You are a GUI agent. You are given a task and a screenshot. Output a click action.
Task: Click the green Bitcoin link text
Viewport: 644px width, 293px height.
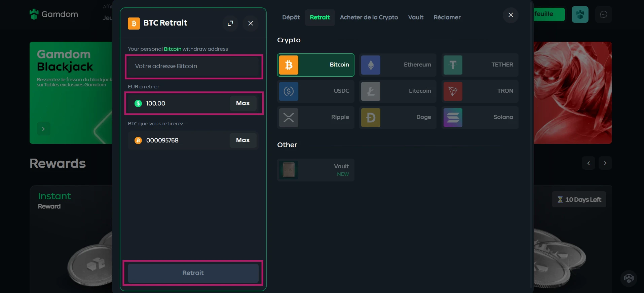[x=173, y=49]
